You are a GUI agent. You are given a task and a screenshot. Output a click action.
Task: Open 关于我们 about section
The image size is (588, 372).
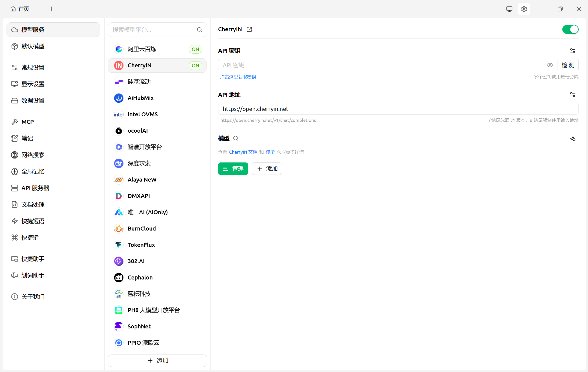pos(53,297)
